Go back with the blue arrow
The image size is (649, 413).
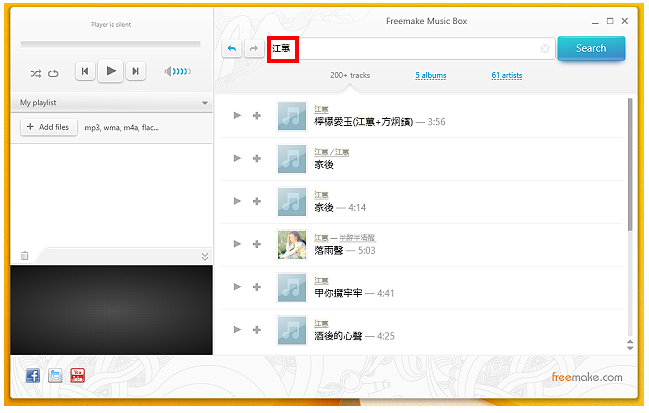232,49
